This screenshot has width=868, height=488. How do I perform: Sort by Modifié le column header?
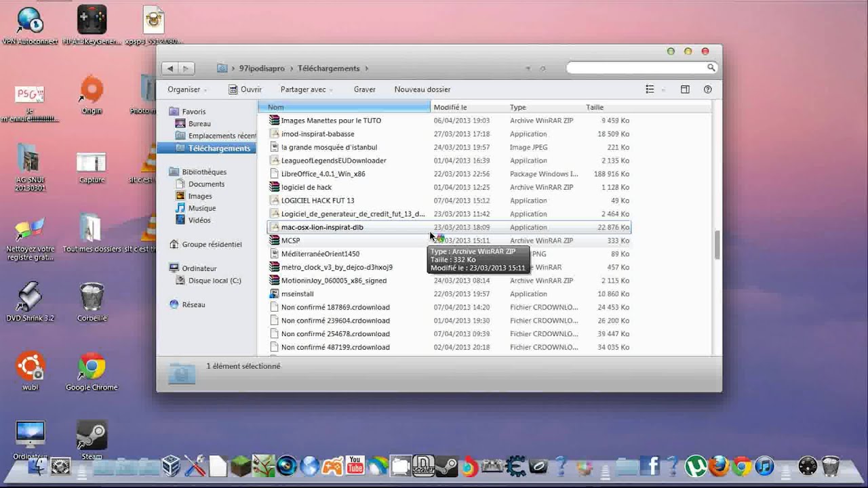tap(469, 107)
